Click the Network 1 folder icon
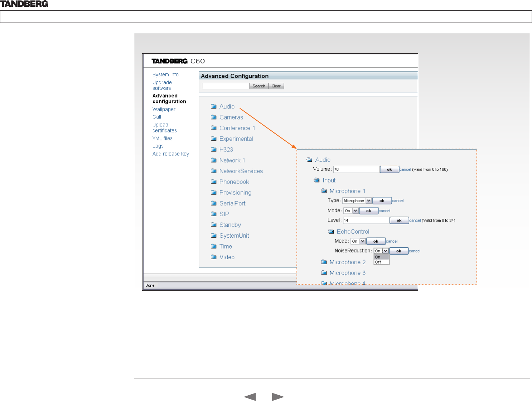 tap(214, 160)
